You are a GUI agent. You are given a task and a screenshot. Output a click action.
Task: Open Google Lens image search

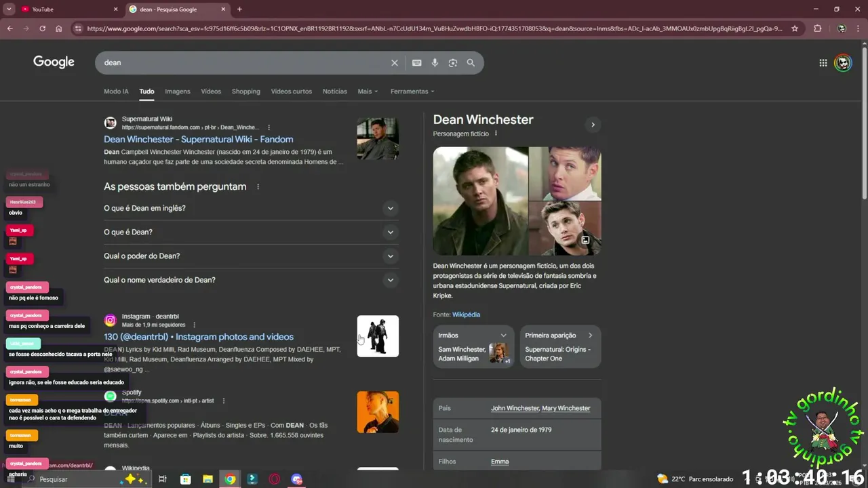click(x=453, y=62)
